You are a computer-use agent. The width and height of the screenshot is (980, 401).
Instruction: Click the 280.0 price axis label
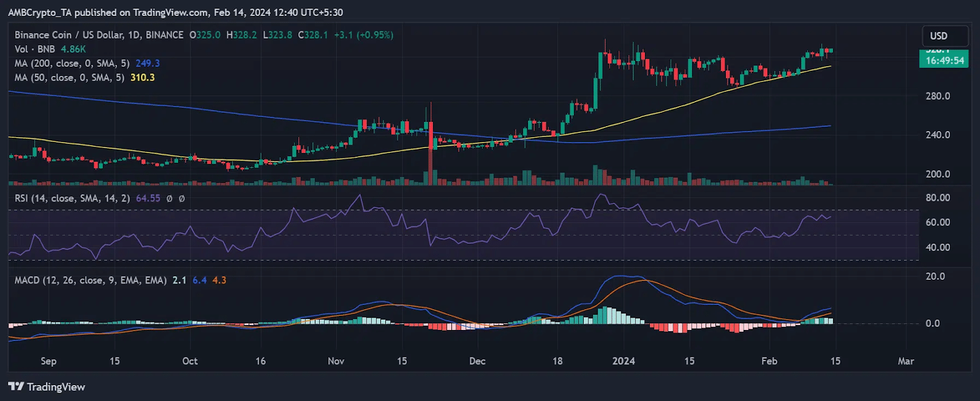tap(938, 96)
